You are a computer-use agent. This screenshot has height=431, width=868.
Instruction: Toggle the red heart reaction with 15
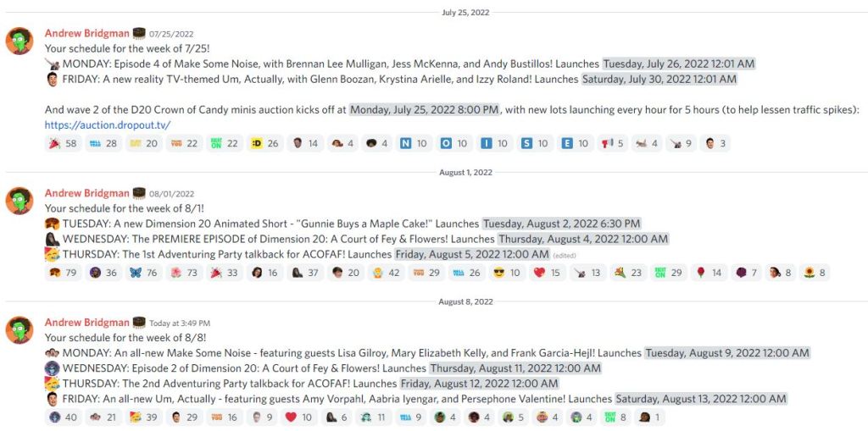point(547,273)
